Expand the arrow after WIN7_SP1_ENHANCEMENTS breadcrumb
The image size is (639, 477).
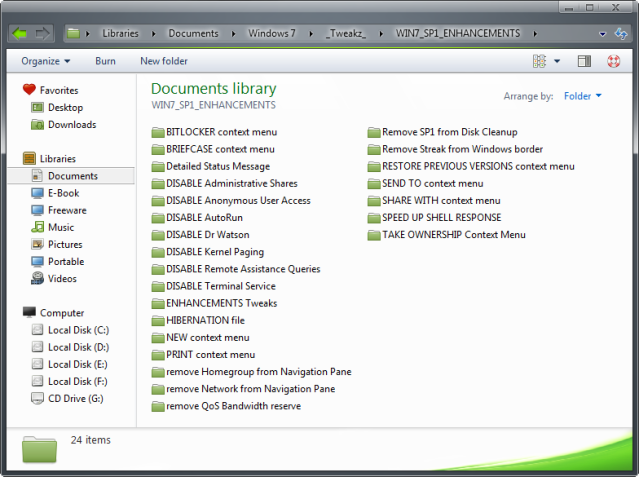(535, 34)
